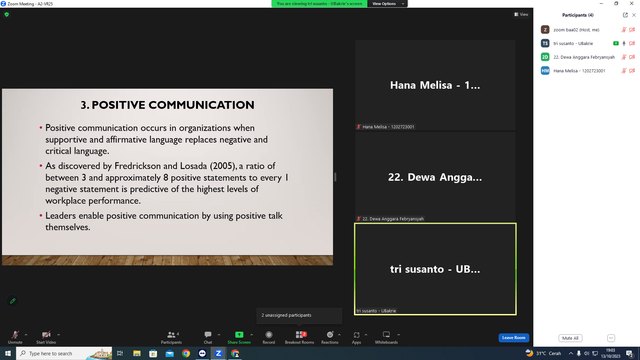Expand the arrow next to Whiteboards
Viewport: 640px width, 360px height.
(x=398, y=335)
